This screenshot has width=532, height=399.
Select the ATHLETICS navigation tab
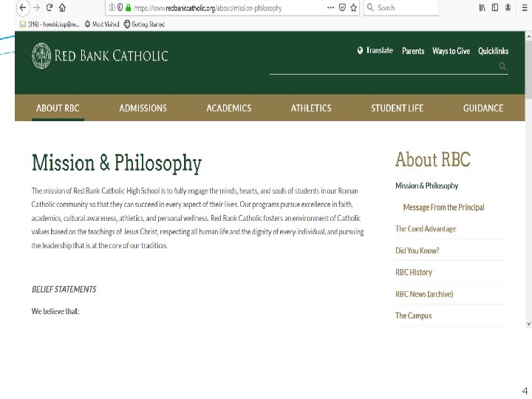click(311, 108)
